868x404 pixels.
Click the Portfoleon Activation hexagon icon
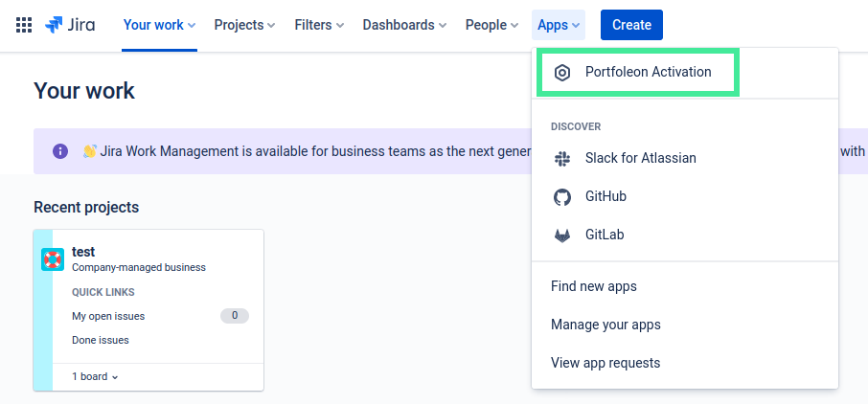562,73
